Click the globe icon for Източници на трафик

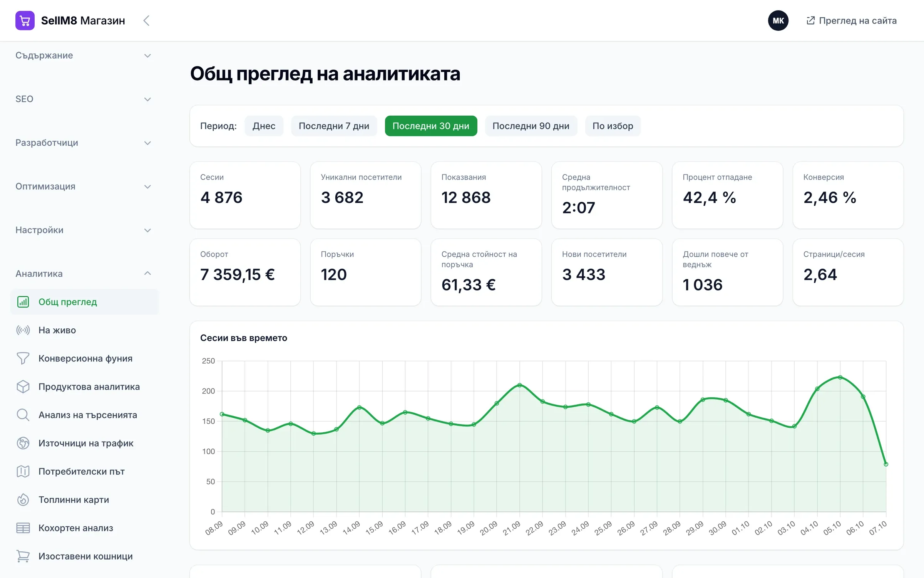point(23,443)
